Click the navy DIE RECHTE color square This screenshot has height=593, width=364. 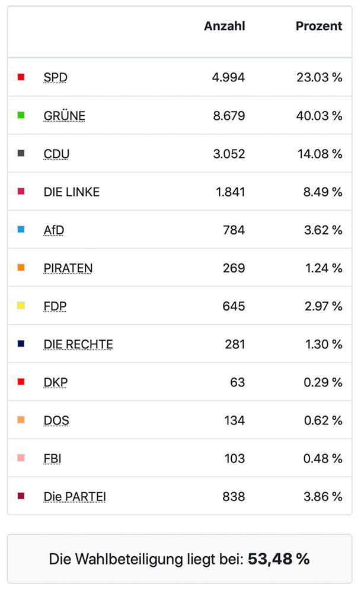click(21, 344)
